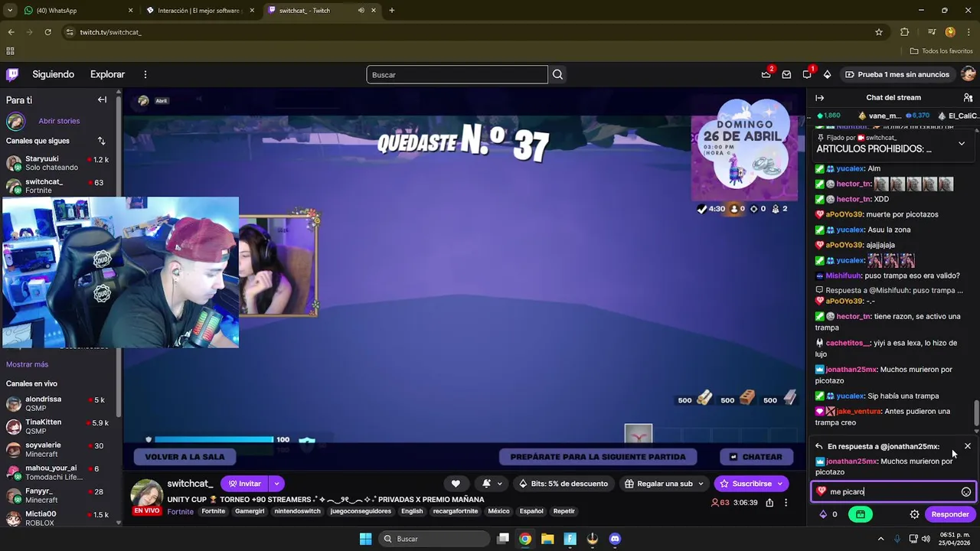Screen dimensions: 980x551
Task: Open the Siguiendo navigation item
Action: [53, 74]
